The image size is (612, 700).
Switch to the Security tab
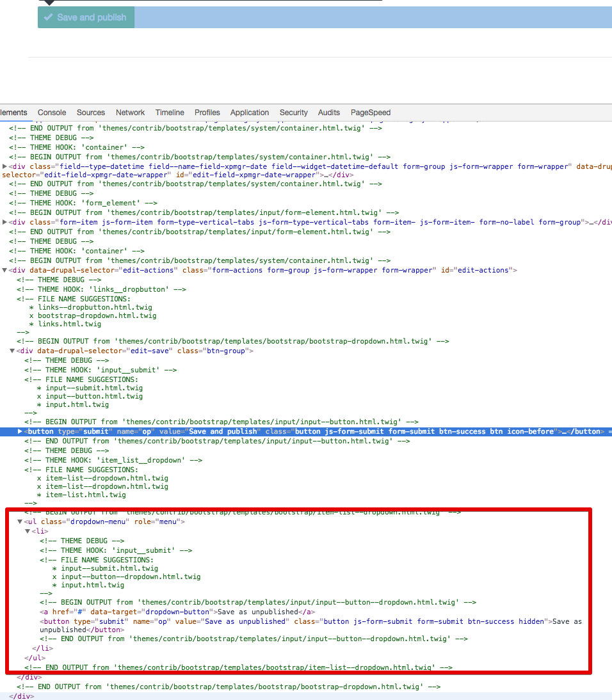[293, 113]
